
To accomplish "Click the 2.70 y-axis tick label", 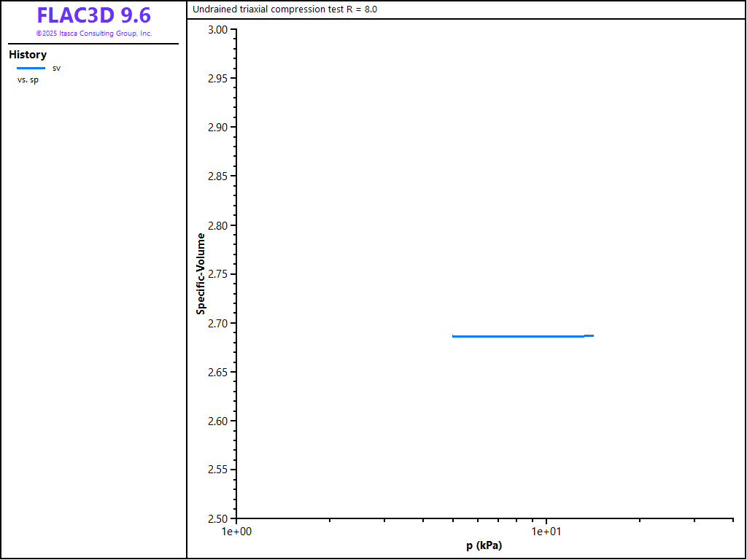I will pos(217,323).
